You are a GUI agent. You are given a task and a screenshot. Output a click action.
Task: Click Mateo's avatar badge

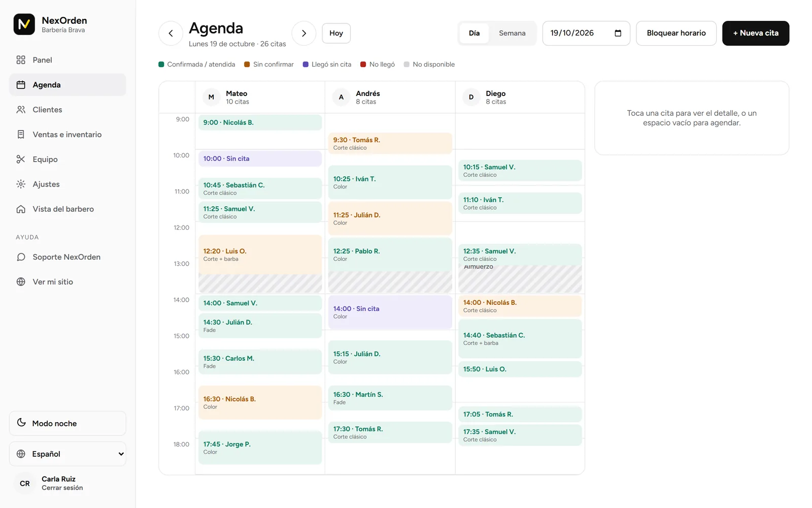[211, 97]
